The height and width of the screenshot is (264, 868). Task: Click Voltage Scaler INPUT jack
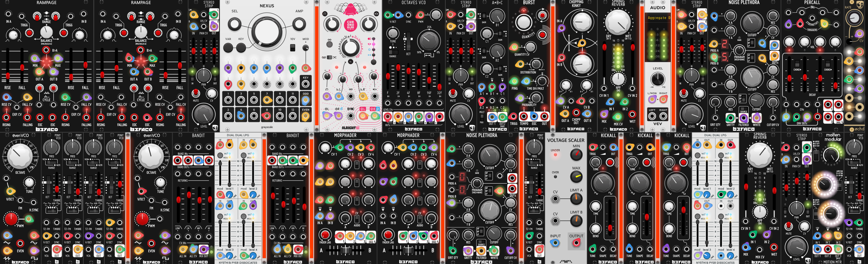555,243
